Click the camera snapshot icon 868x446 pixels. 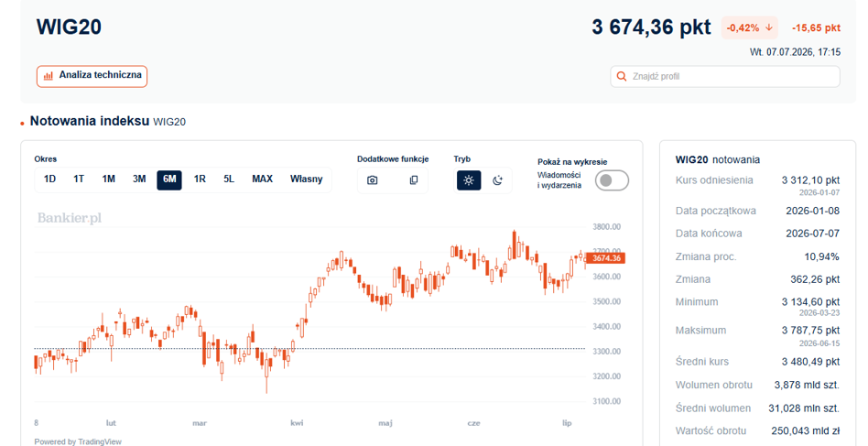point(373,180)
